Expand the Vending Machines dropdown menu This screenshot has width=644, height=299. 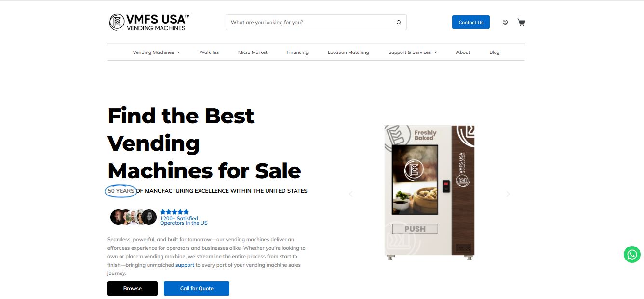pos(156,52)
